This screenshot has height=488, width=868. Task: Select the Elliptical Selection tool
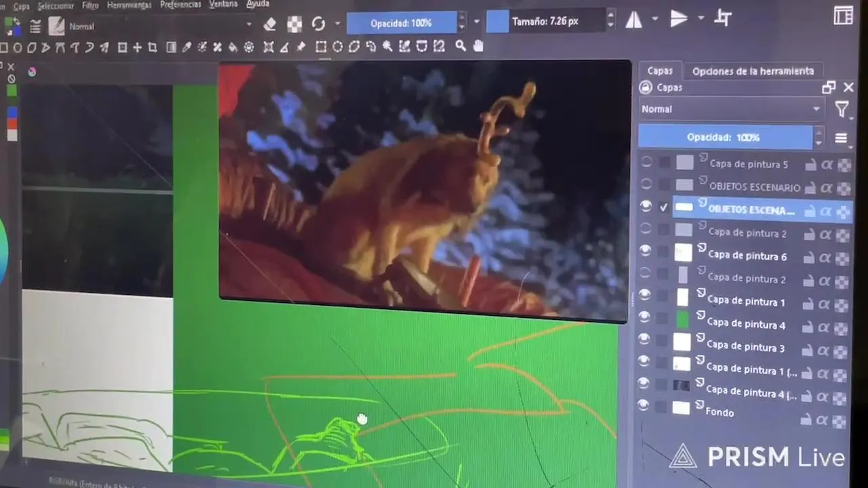click(x=337, y=47)
